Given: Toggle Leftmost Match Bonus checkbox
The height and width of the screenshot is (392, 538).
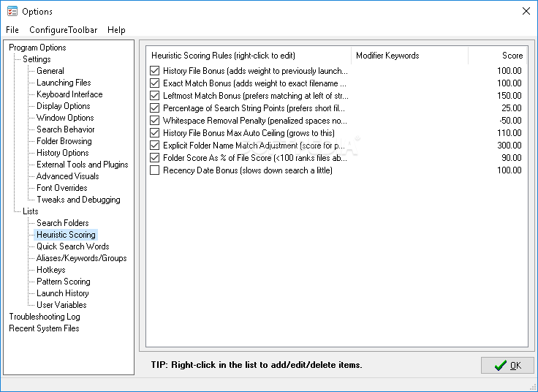Looking at the screenshot, I should (x=155, y=95).
